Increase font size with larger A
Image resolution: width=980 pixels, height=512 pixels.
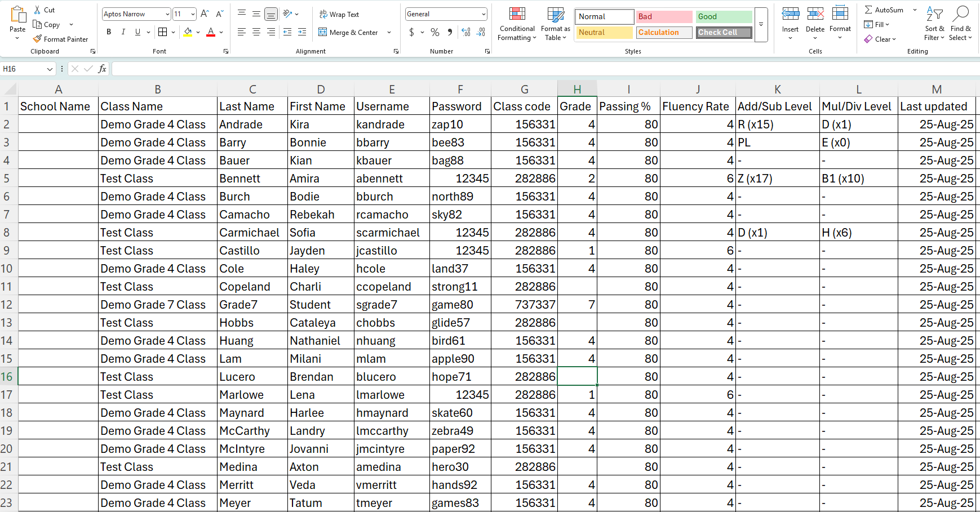coord(205,14)
